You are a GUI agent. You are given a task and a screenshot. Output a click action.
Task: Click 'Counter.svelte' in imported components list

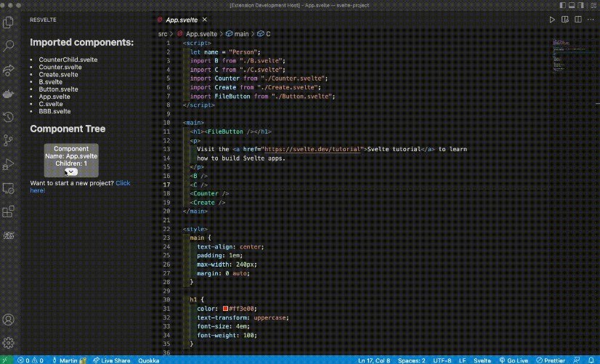coord(60,67)
